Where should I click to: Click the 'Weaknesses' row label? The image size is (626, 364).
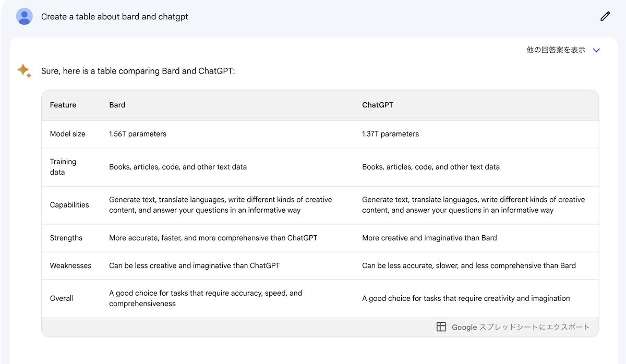coord(70,265)
